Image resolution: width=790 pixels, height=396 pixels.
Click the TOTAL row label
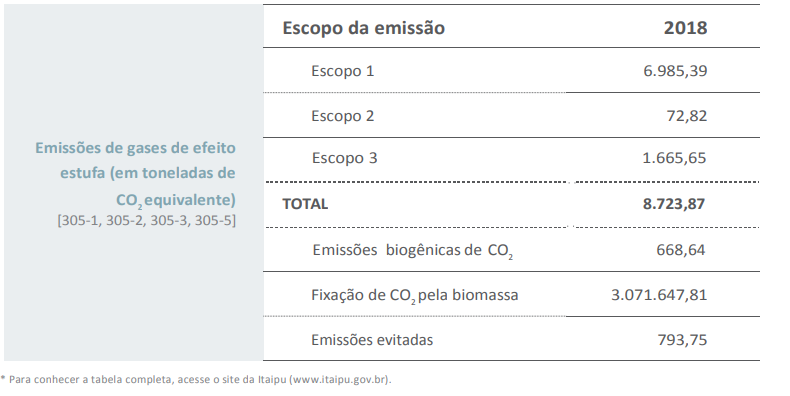(x=305, y=204)
